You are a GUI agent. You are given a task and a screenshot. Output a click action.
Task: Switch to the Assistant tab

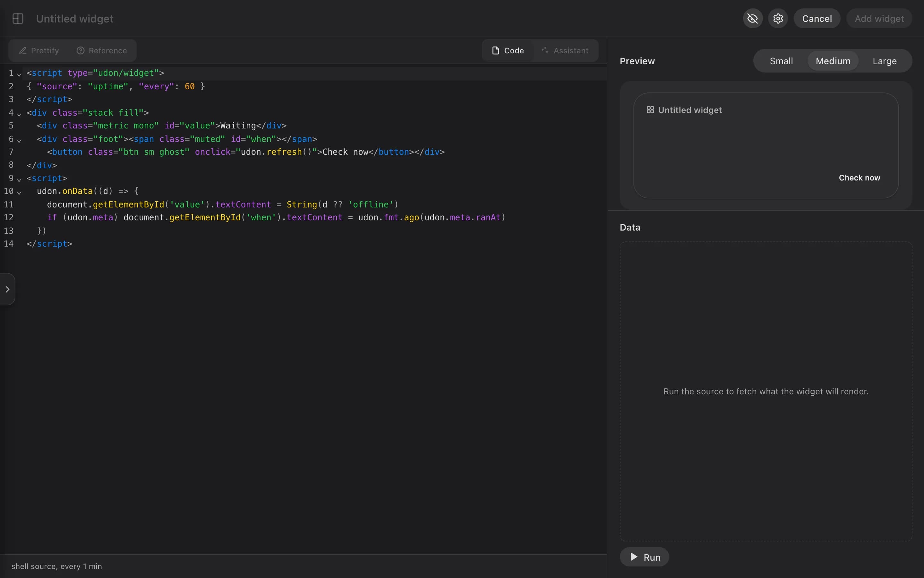(x=565, y=50)
